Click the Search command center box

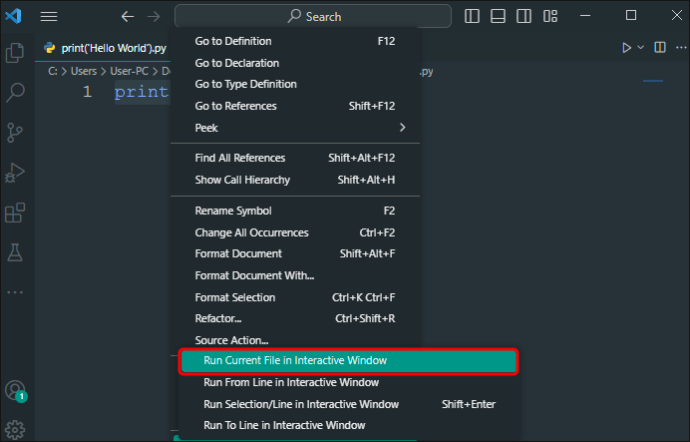pyautogui.click(x=313, y=16)
